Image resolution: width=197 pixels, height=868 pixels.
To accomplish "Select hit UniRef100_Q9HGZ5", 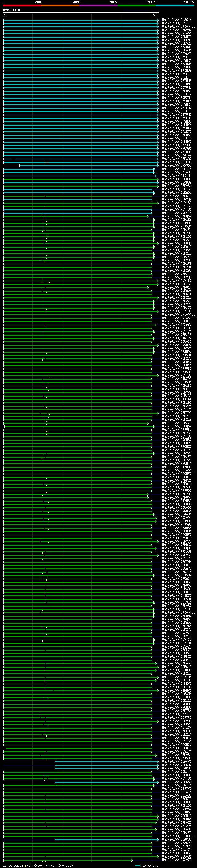I will point(176,822).
